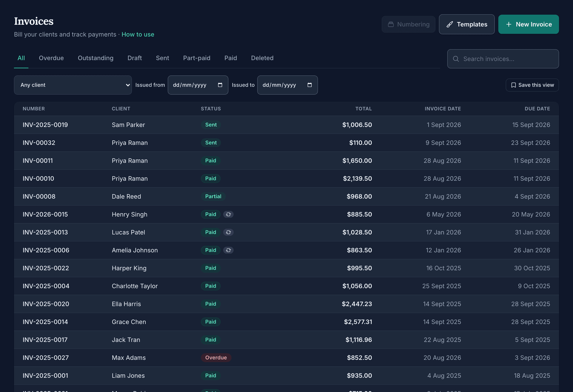
Task: Click the bookmark icon on Save this view
Action: tap(514, 85)
